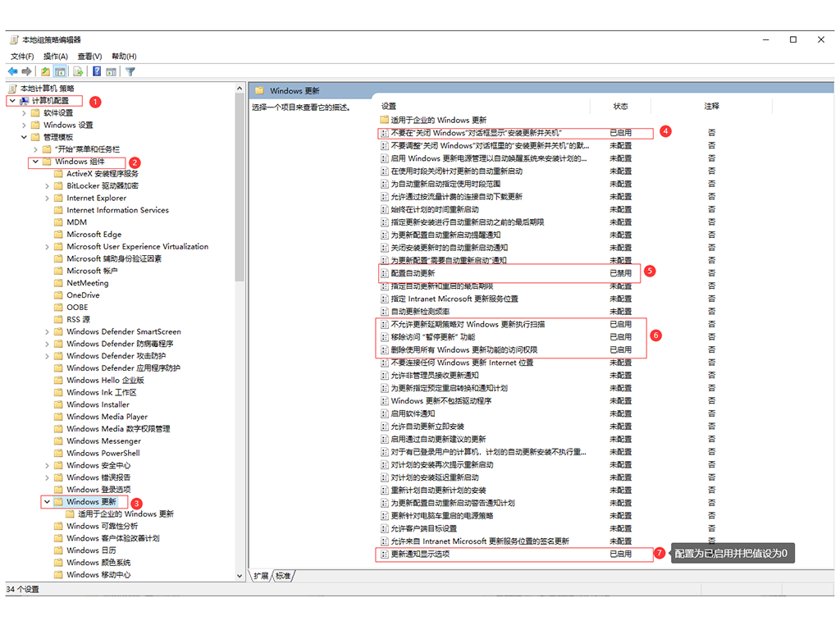840x630 pixels.
Task: Expand the BitLocker 驱动器加密 node
Action: point(47,186)
